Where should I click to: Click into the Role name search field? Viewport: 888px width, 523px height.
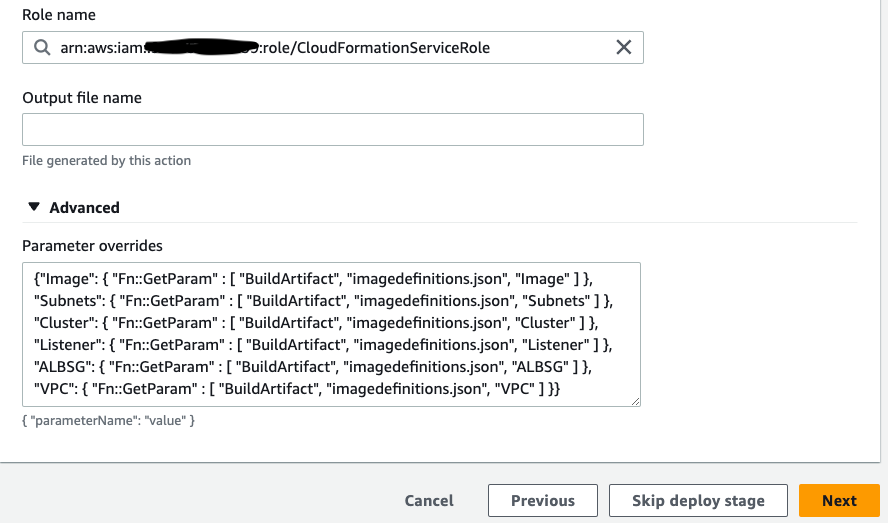[332, 48]
